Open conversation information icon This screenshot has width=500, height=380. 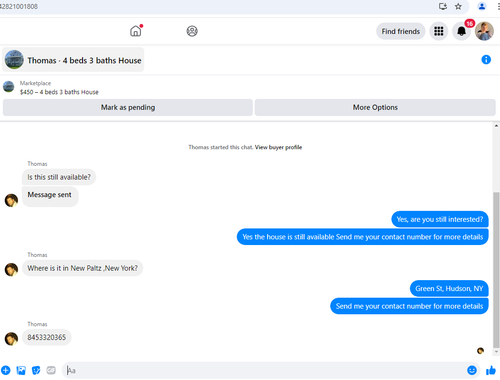click(x=486, y=60)
